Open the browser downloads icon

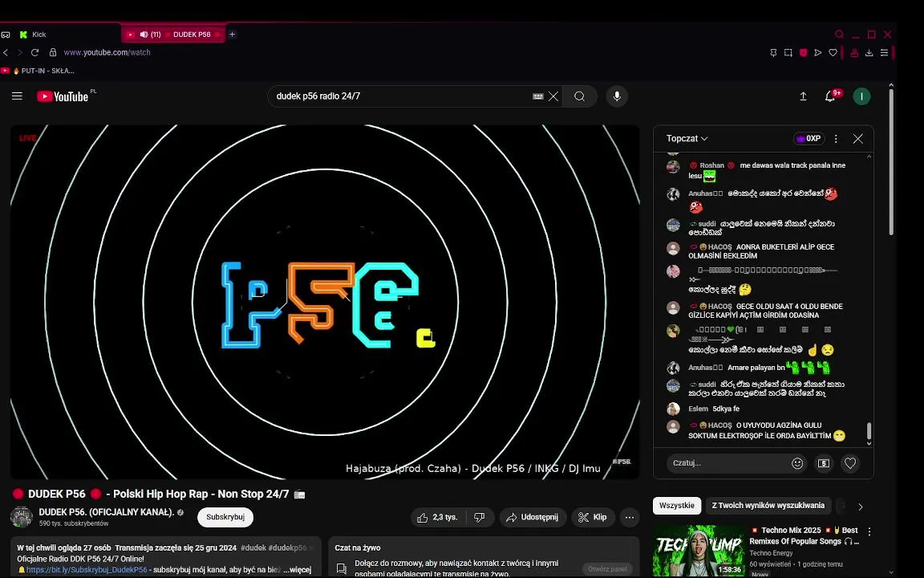point(869,52)
